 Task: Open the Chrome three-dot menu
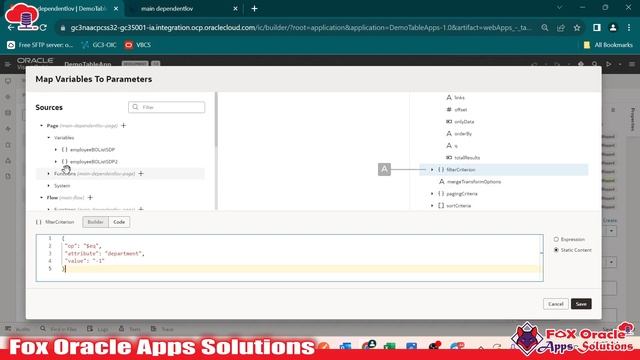[x=629, y=28]
